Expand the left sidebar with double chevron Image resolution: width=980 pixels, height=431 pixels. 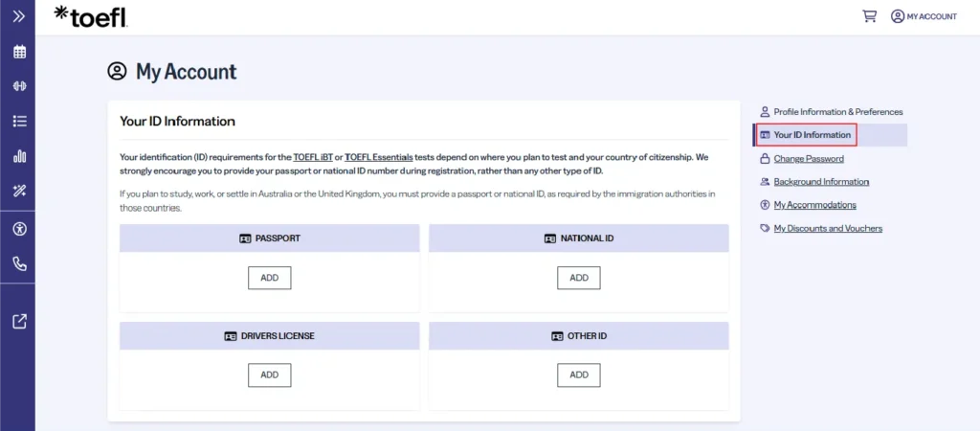(x=18, y=16)
